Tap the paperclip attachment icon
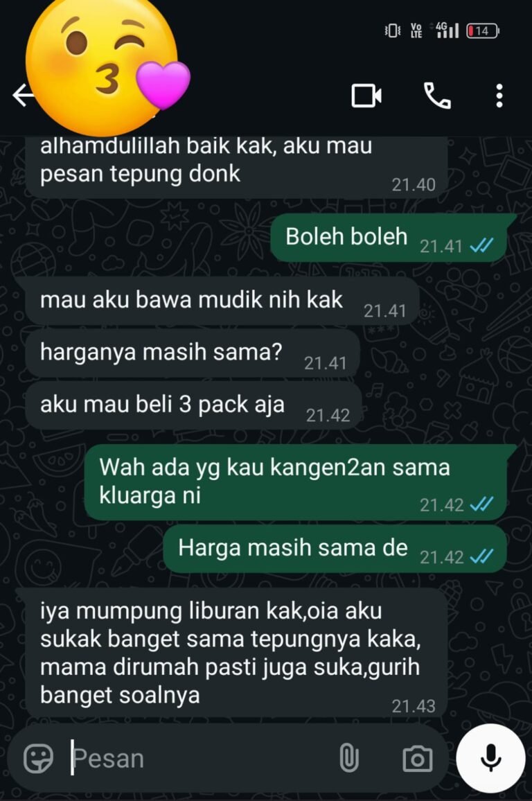Image resolution: width=532 pixels, height=801 pixels. coord(348,758)
